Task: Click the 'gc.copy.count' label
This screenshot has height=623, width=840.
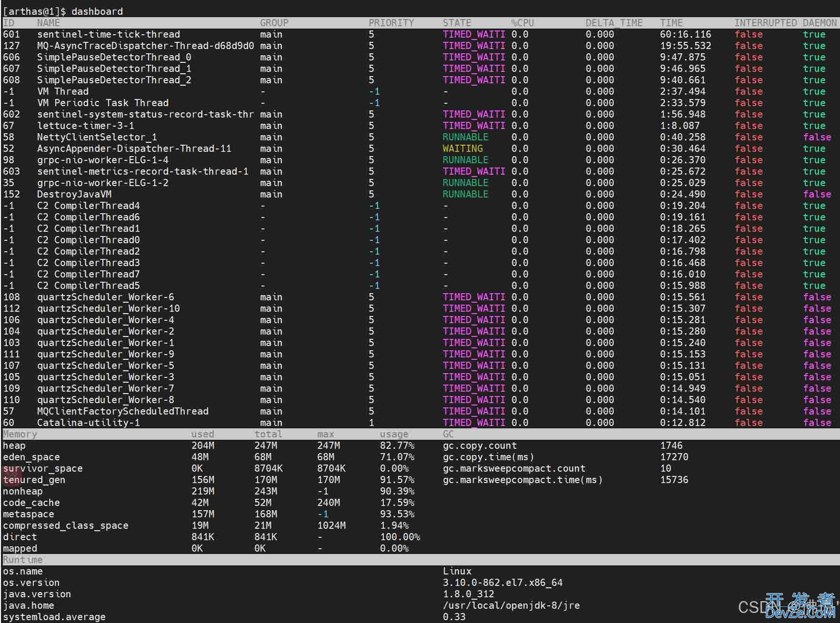Action: [x=480, y=445]
